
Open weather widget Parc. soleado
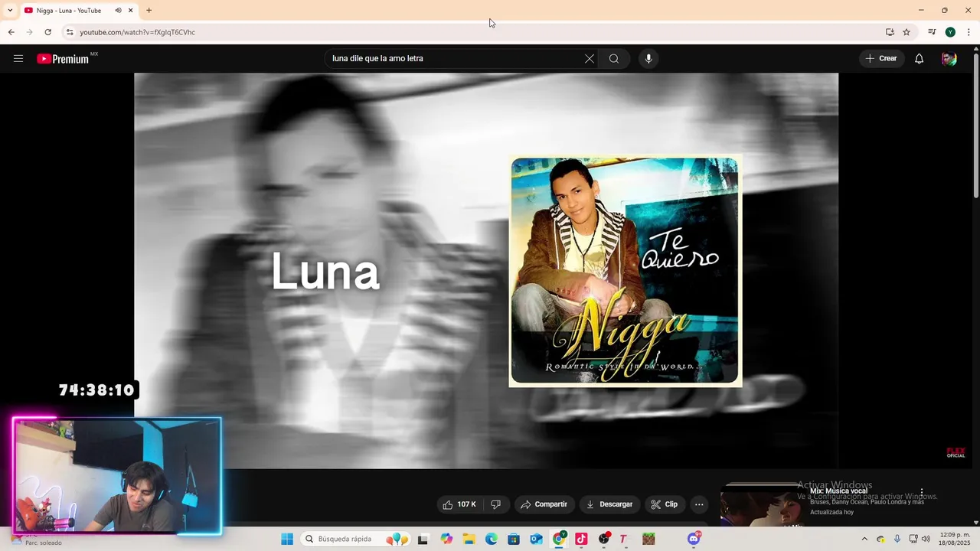[35, 539]
